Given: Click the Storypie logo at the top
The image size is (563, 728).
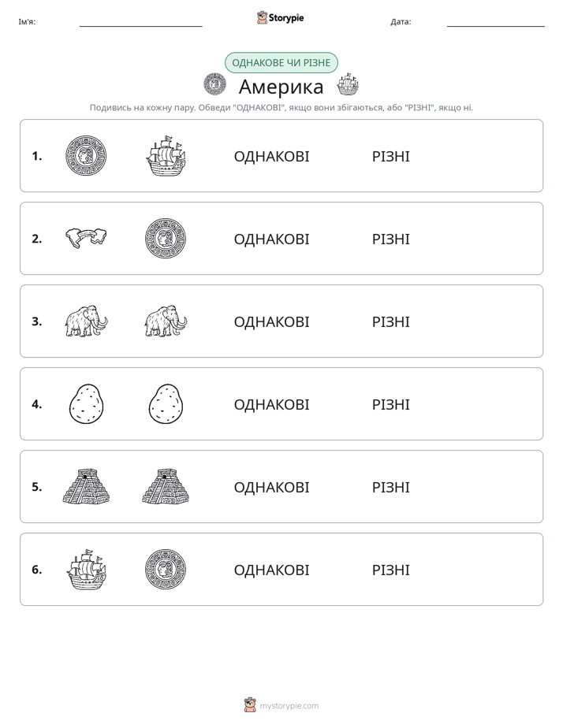Looking at the screenshot, I should [x=280, y=17].
